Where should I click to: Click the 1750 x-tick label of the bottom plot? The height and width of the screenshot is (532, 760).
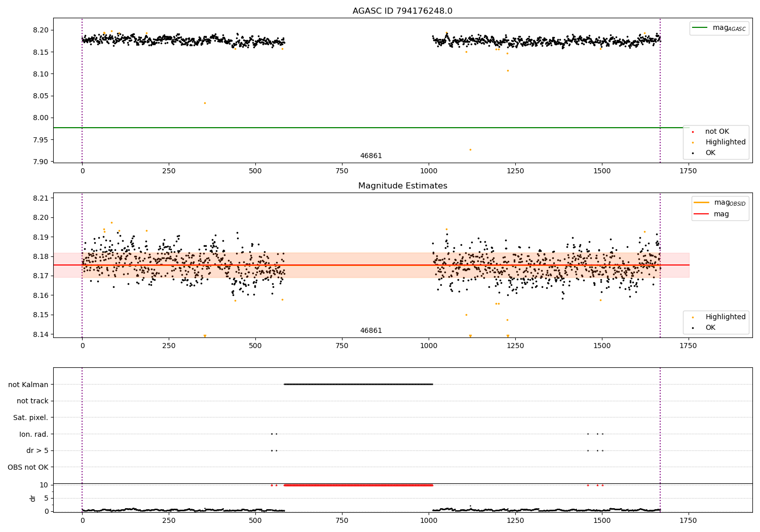click(x=688, y=520)
